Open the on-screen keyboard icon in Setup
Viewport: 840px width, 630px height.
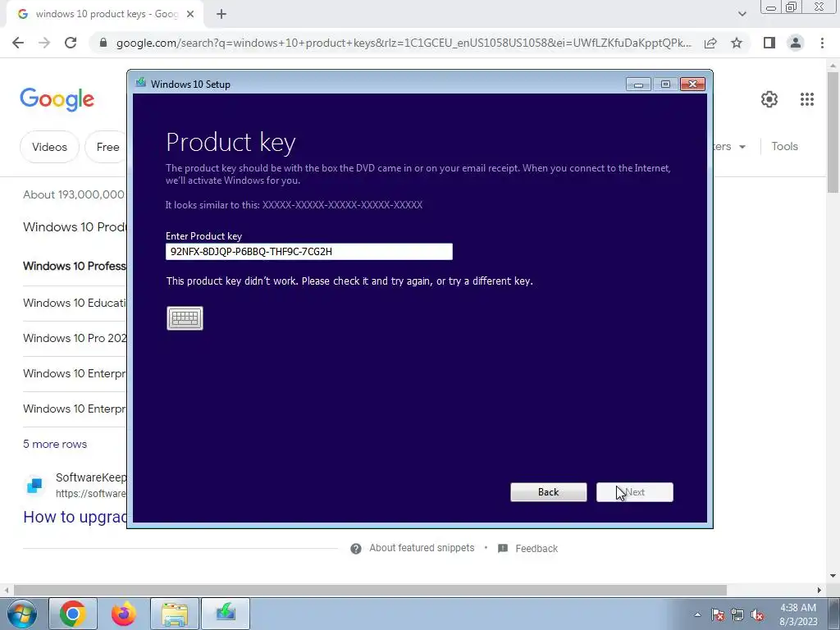pyautogui.click(x=185, y=318)
